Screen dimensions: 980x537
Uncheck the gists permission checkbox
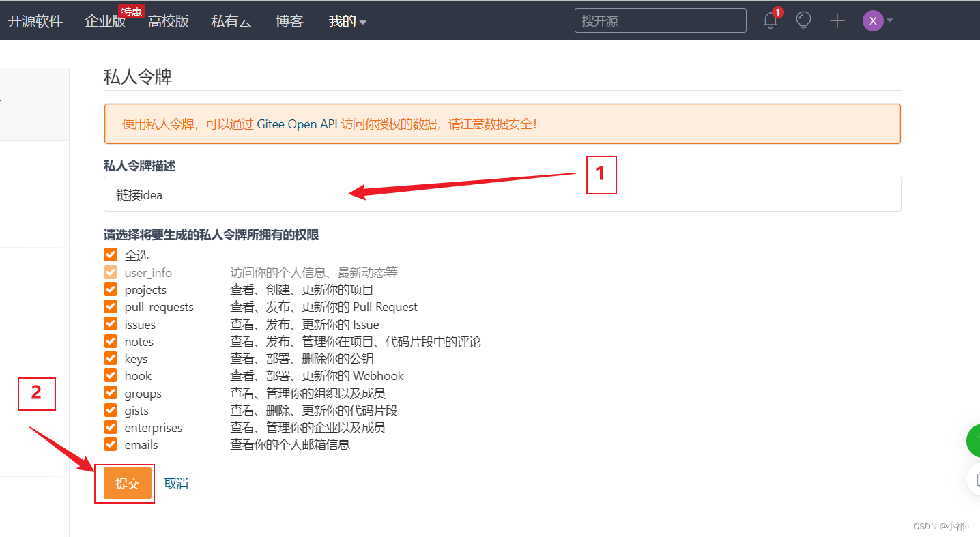coord(111,410)
